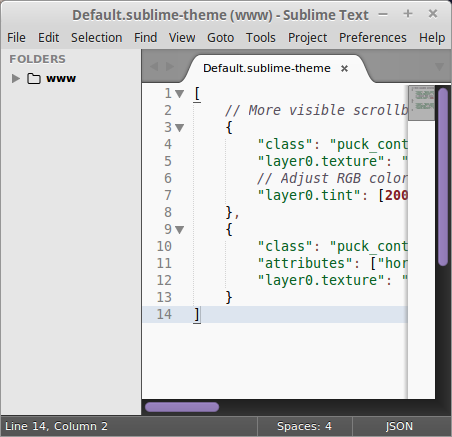Click the FOLDERS sidebar heading

click(37, 59)
